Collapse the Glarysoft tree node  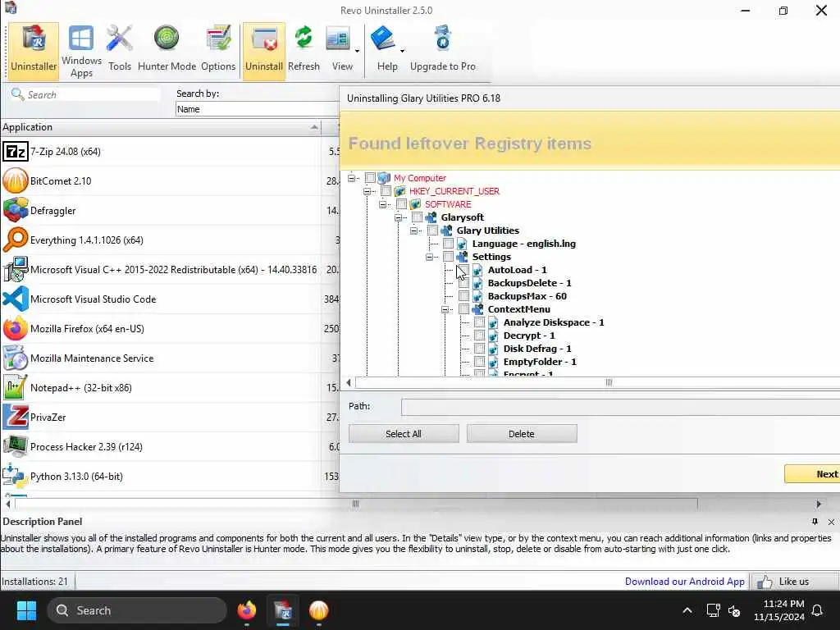click(398, 217)
